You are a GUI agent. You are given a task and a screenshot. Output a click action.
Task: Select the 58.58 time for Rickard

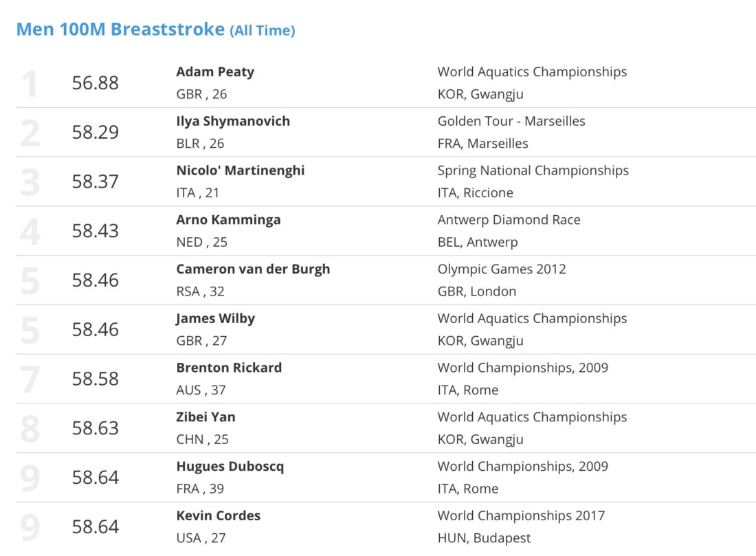point(95,379)
